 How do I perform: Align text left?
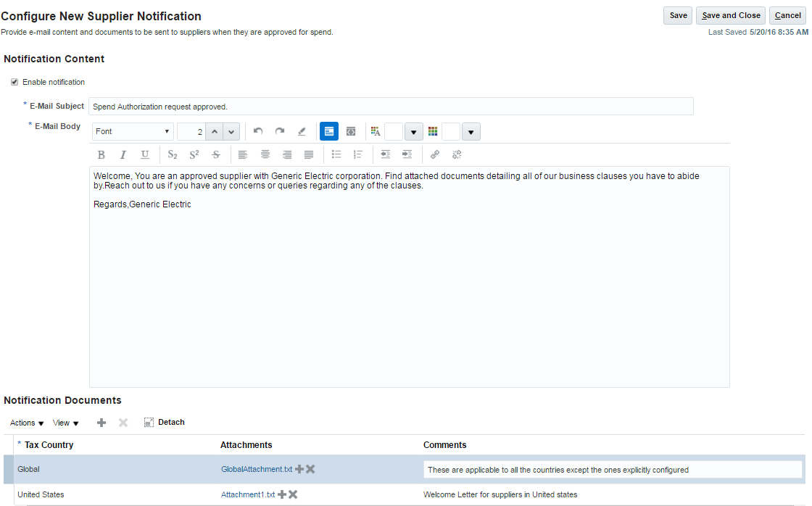click(243, 154)
